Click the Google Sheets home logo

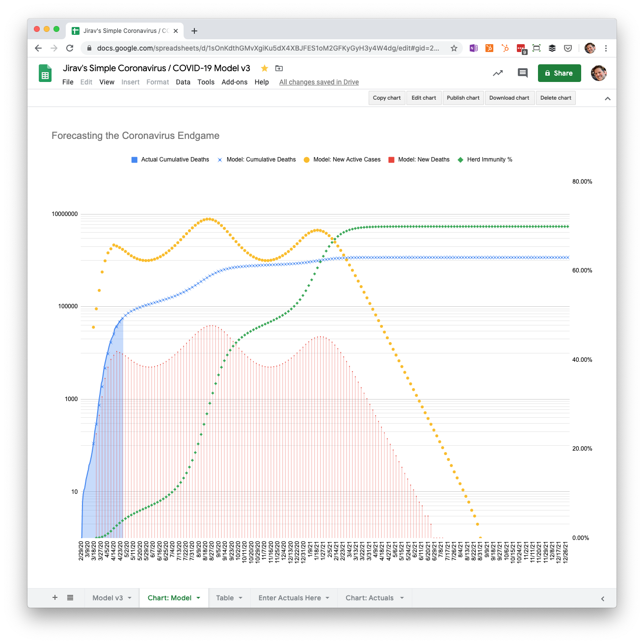pos(45,74)
